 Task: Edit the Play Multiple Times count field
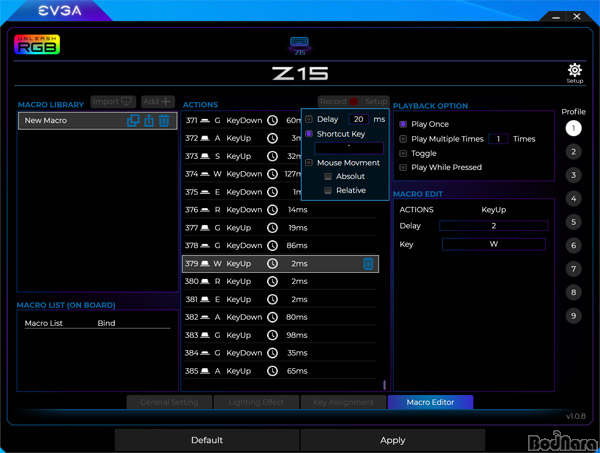tap(498, 139)
